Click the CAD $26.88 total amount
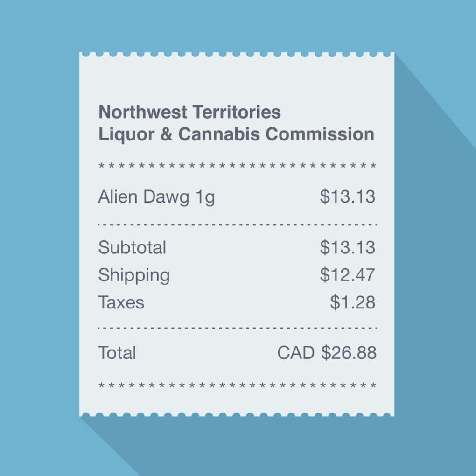Screen dimensions: 476x476 (327, 353)
